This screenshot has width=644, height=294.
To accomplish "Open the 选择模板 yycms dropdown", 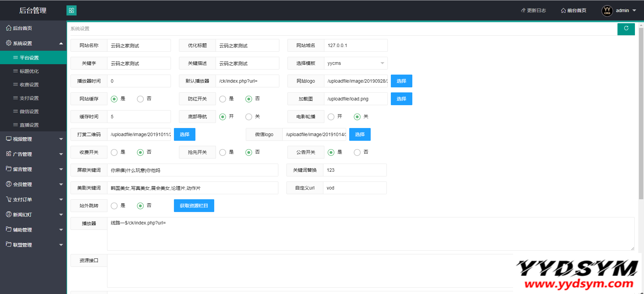I will pos(355,63).
